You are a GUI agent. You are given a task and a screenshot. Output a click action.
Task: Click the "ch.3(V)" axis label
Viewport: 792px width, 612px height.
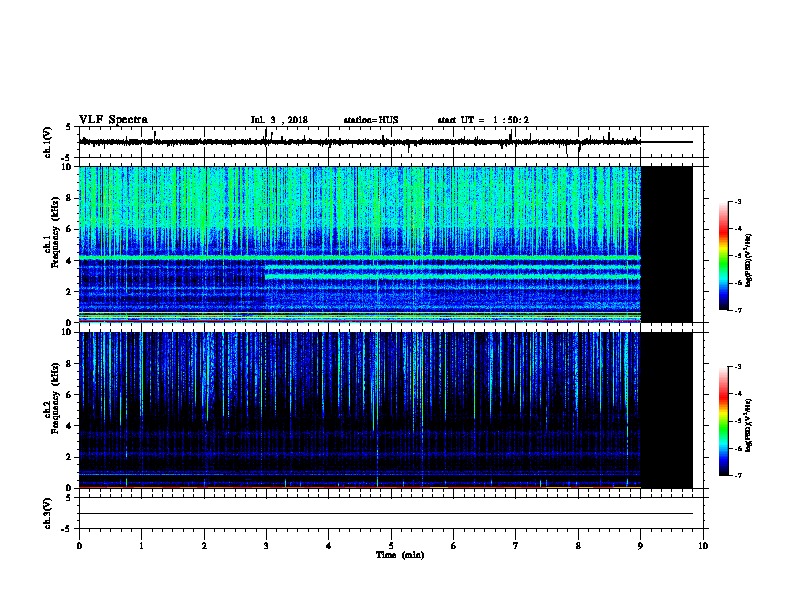48,514
